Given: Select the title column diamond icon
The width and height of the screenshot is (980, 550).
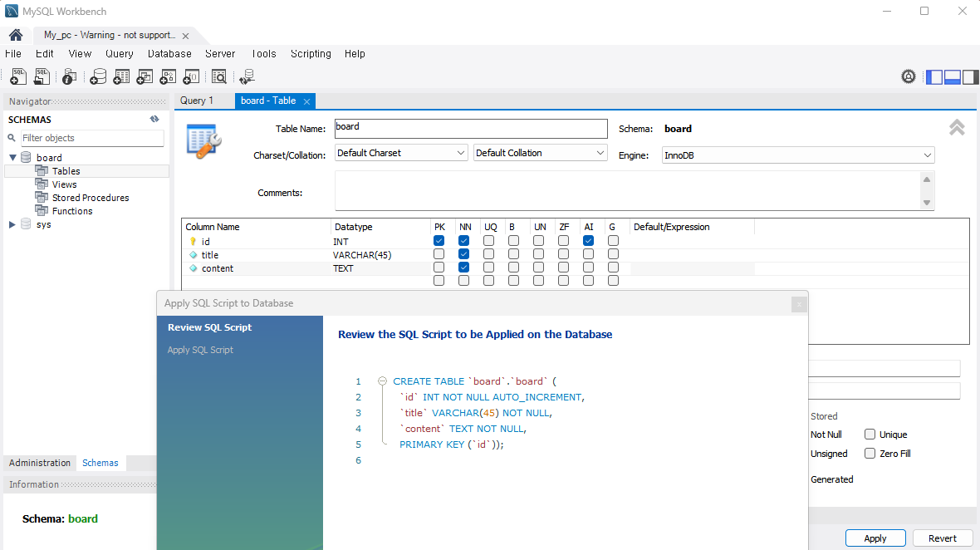Looking at the screenshot, I should click(194, 255).
